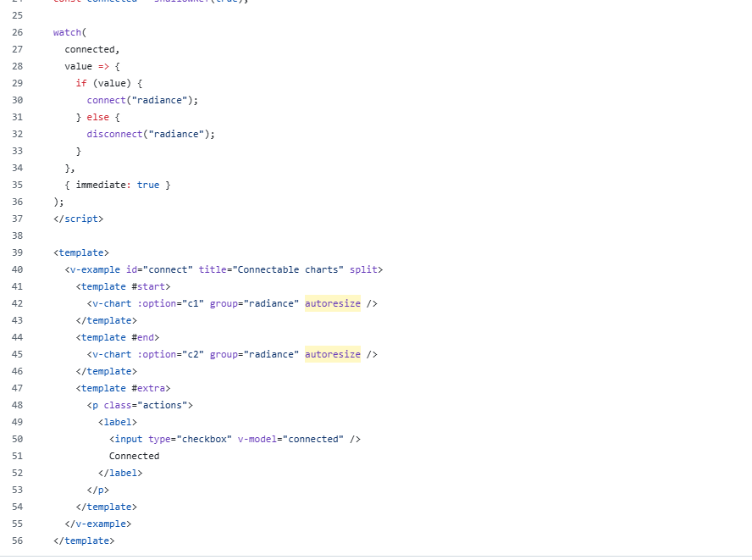752x560 pixels.
Task: Click the closing </script> tag
Action: coord(78,219)
